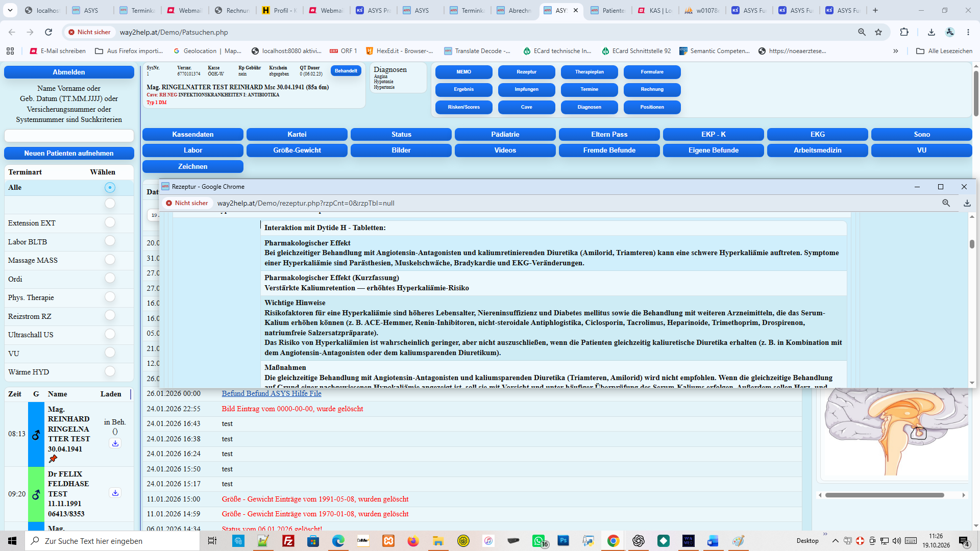Image resolution: width=980 pixels, height=551 pixels.
Task: Open the FileZilla icon in the taskbar
Action: pyautogui.click(x=288, y=541)
